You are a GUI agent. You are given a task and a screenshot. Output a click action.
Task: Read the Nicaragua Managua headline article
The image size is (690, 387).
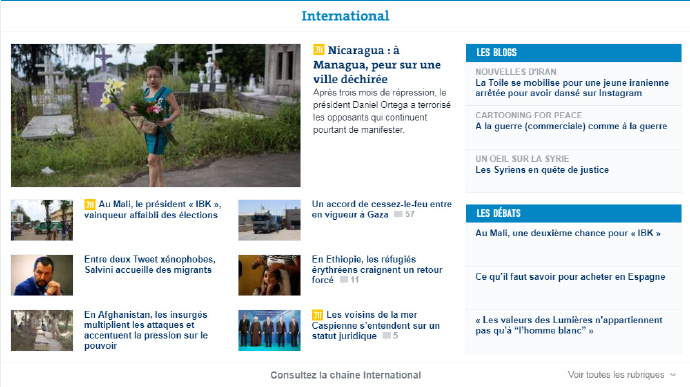[x=377, y=64]
